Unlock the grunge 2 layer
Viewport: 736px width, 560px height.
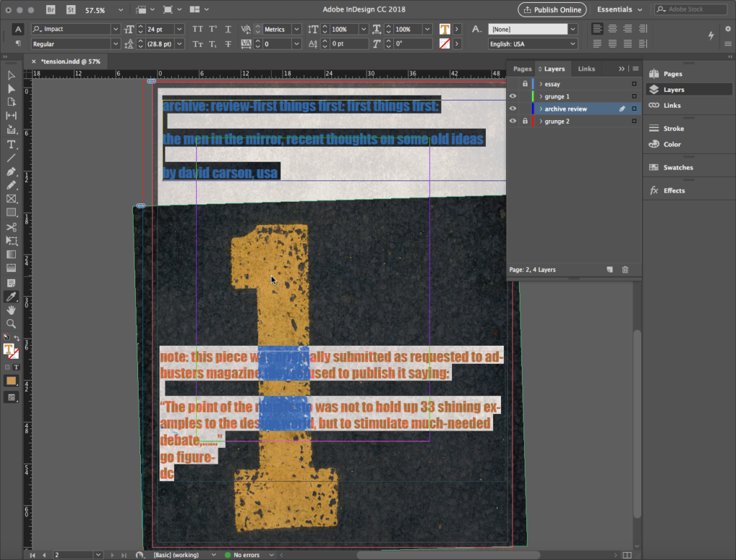[525, 121]
